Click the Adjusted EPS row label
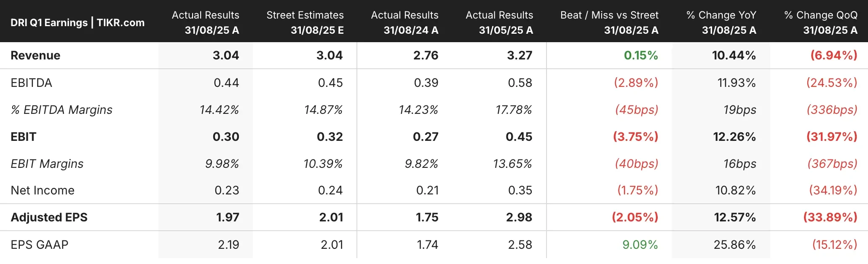 coord(49,217)
